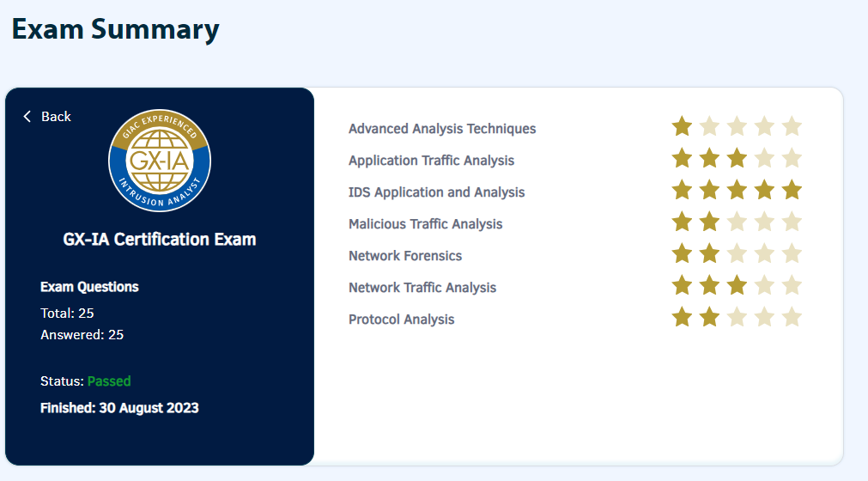Click fifth star of Malicious Traffic Analysis
The width and height of the screenshot is (868, 481).
792,222
